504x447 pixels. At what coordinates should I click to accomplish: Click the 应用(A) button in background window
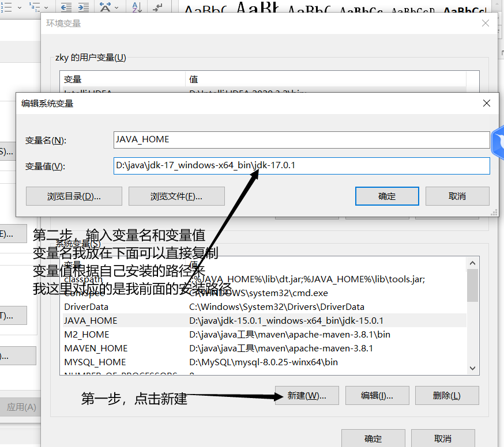click(20, 407)
